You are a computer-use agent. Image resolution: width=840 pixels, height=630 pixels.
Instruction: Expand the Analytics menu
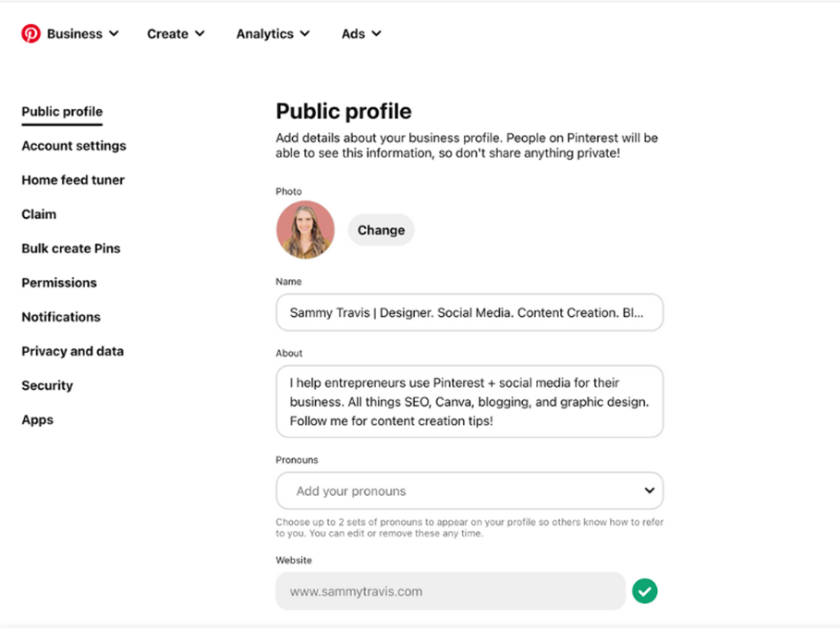[x=273, y=34]
